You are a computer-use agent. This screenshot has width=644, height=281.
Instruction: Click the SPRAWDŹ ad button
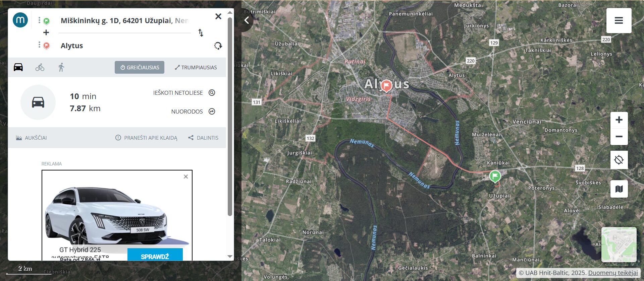(155, 256)
